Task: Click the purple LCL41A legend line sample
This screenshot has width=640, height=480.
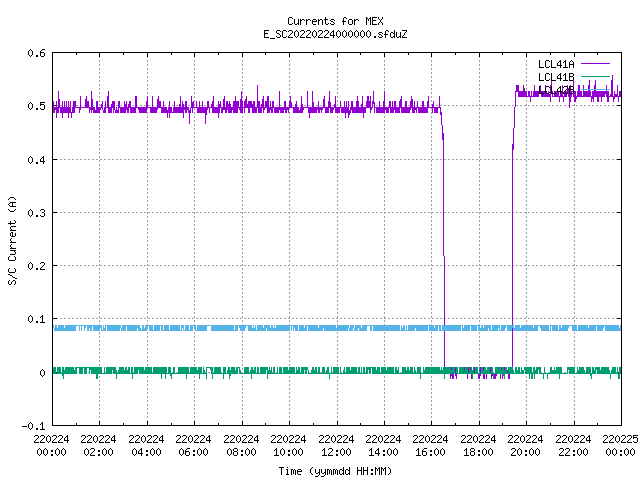Action: click(x=595, y=64)
